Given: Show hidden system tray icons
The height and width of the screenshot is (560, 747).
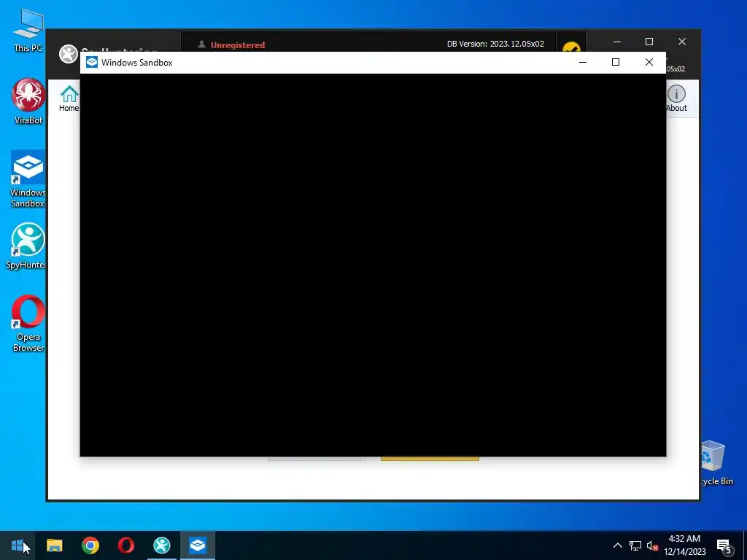Looking at the screenshot, I should click(x=617, y=545).
